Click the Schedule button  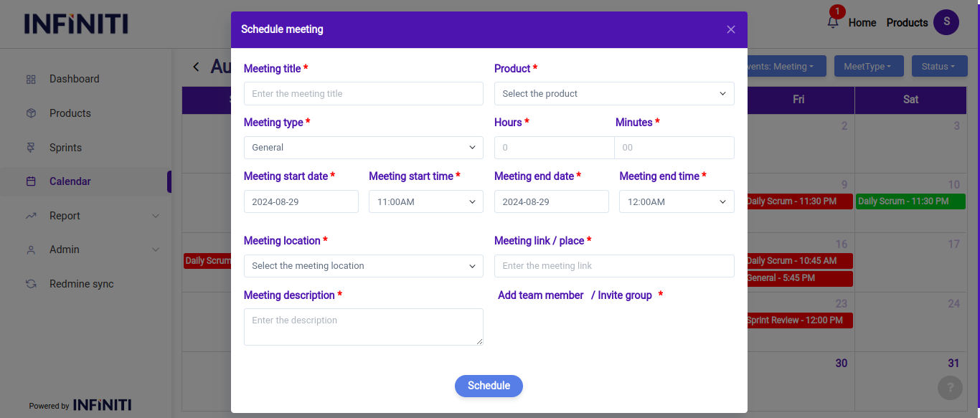coord(489,386)
